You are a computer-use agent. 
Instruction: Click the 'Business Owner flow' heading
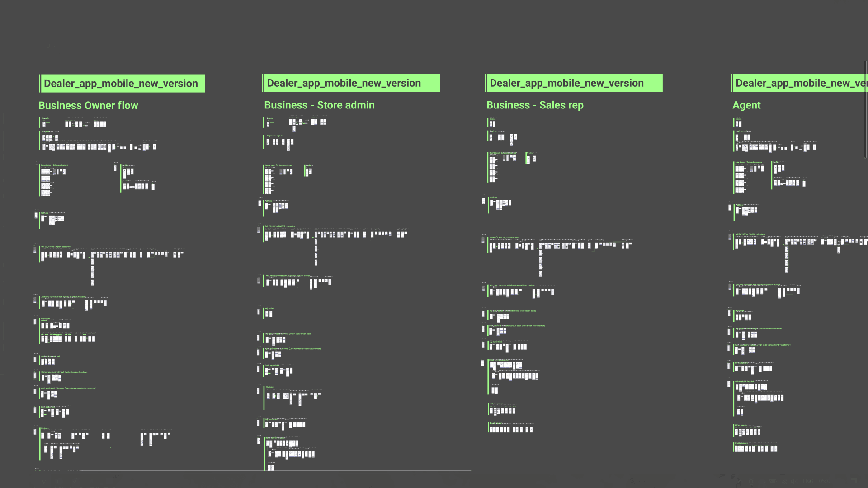tap(88, 105)
